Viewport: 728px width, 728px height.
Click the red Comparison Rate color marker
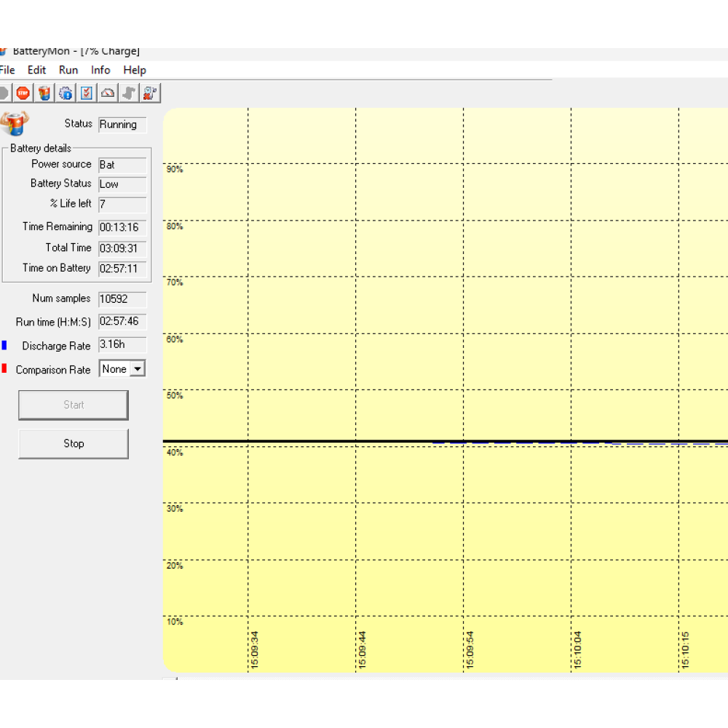click(x=4, y=369)
